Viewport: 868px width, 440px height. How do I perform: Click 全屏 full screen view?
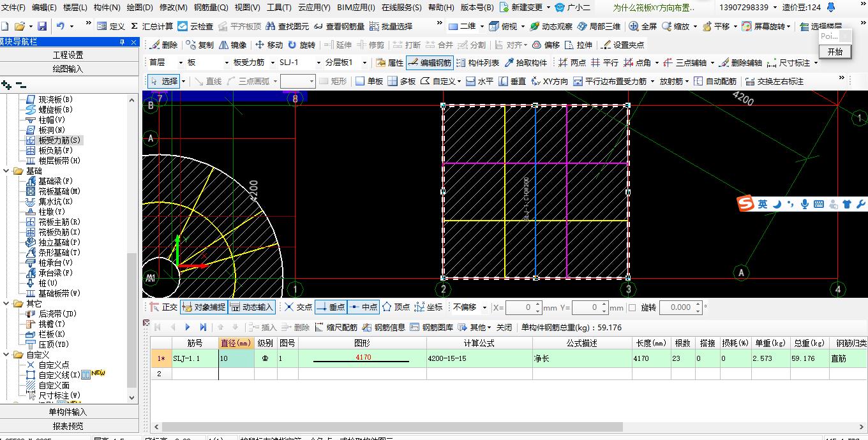[x=643, y=26]
